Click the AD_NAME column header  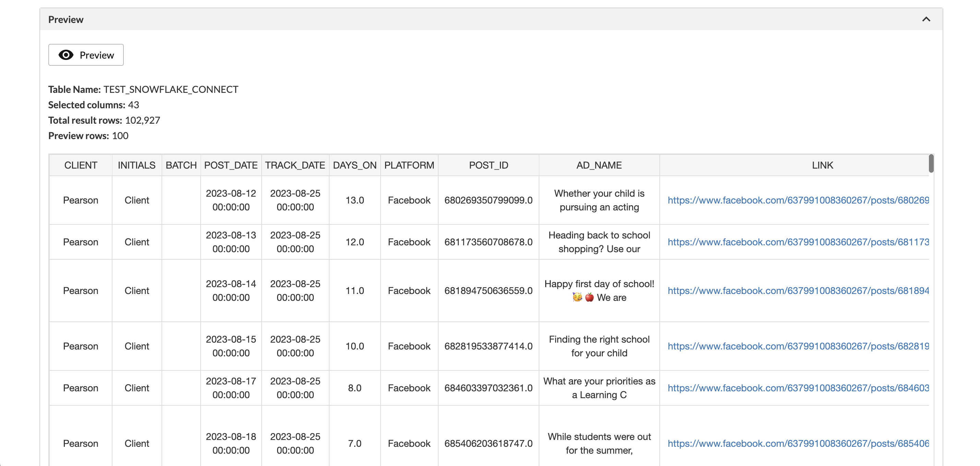point(599,165)
